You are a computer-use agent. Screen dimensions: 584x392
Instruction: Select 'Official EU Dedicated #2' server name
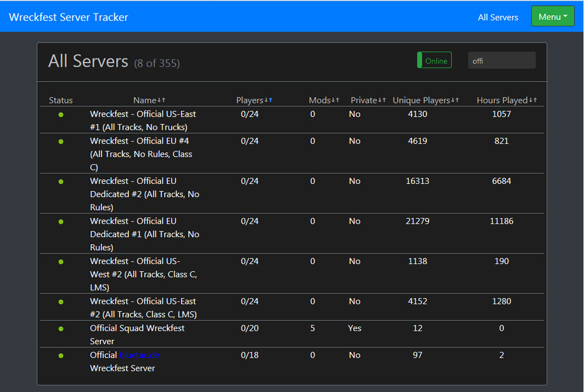(144, 194)
